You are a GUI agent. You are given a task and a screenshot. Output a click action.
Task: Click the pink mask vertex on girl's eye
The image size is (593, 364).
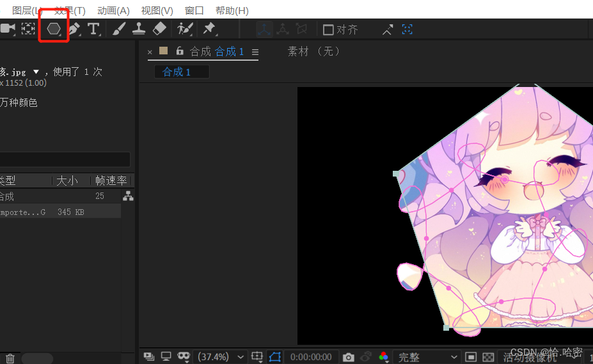pyautogui.click(x=505, y=179)
